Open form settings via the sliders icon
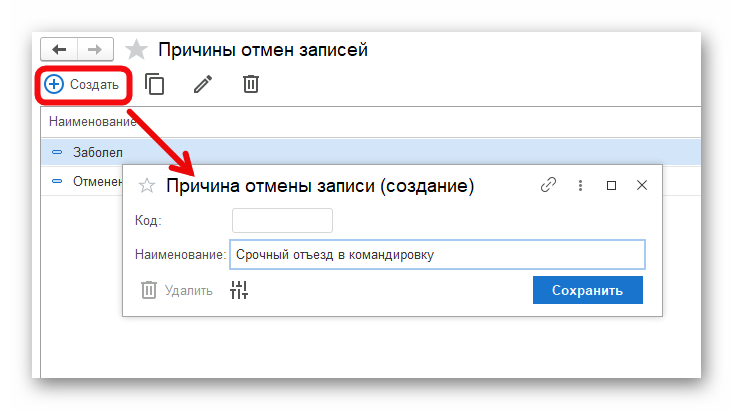The height and width of the screenshot is (410, 733). point(239,290)
